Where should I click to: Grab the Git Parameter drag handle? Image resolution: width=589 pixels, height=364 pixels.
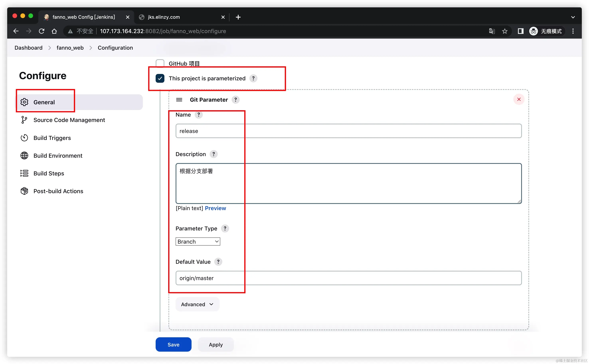[x=179, y=100]
